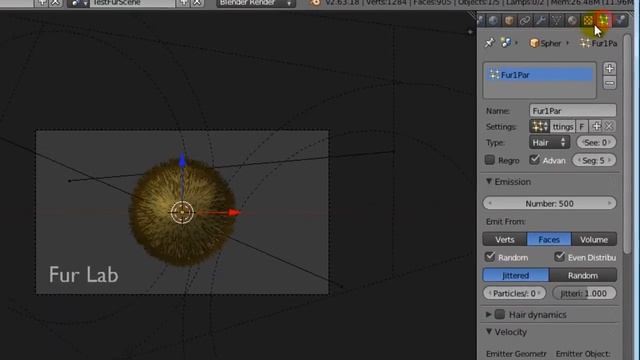This screenshot has height=360, width=640.
Task: Toggle the Advanced checkbox
Action: (x=534, y=159)
